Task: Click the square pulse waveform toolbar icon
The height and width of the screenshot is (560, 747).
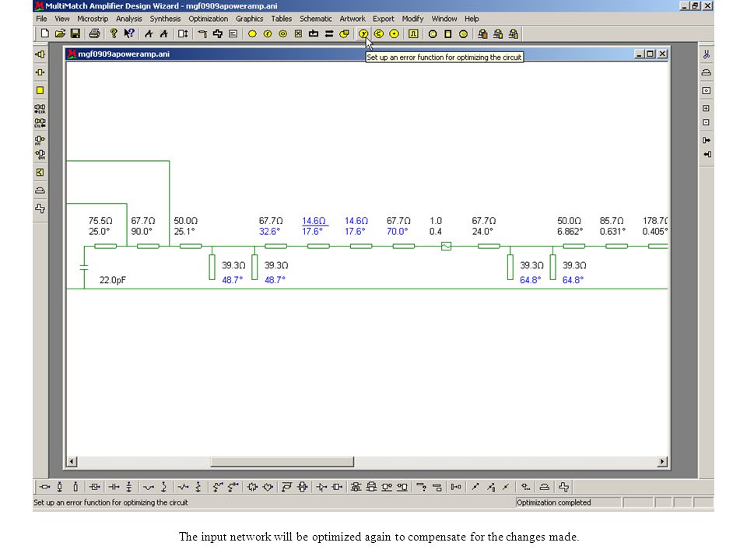Action: point(413,33)
